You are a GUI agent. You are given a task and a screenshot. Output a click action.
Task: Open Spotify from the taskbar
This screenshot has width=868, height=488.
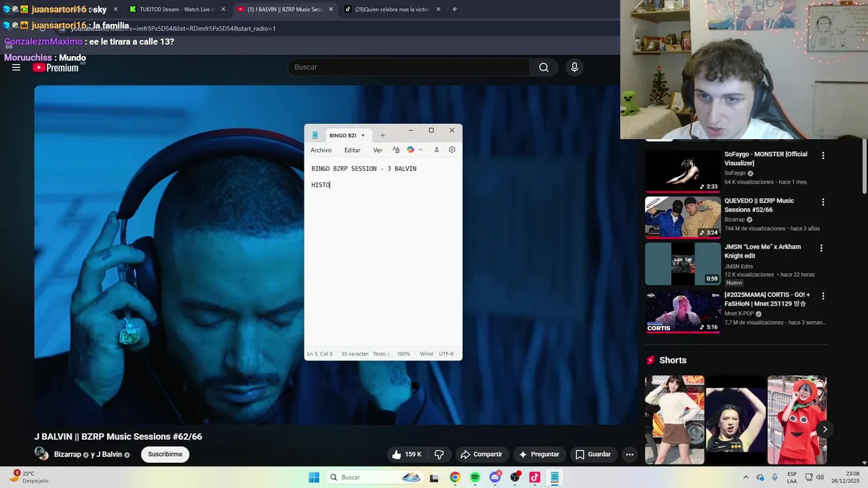[475, 477]
